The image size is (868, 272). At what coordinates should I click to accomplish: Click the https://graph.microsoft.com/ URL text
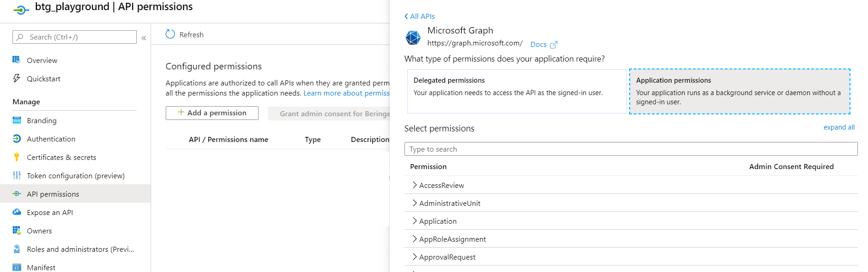tap(475, 43)
